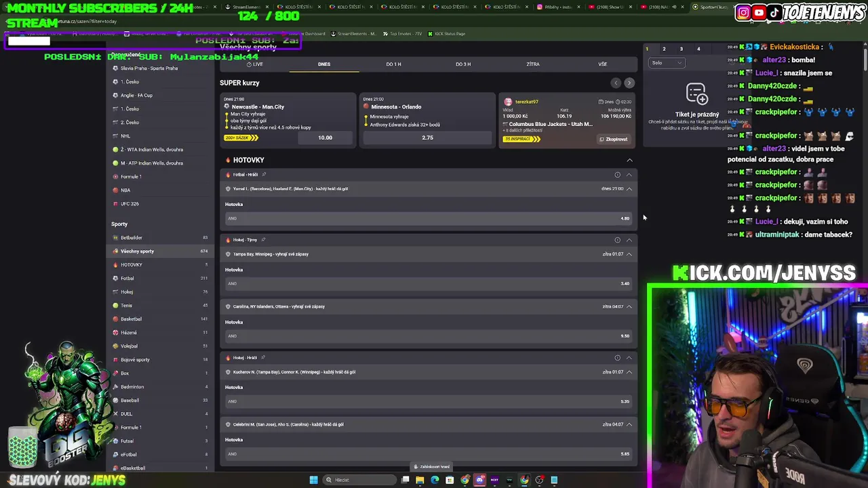
Task: Pin the Fotbal - Hráči section
Action: coord(264,174)
